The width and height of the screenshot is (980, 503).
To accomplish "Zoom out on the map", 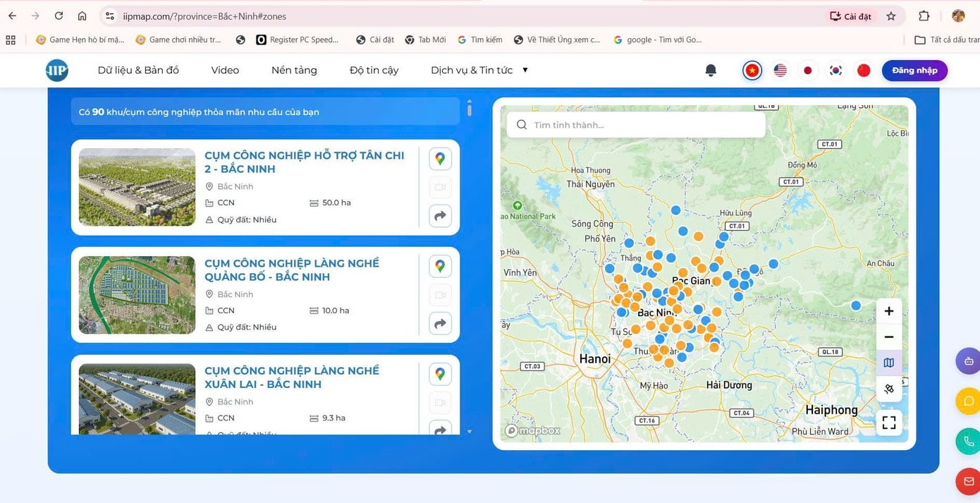I will pyautogui.click(x=889, y=337).
